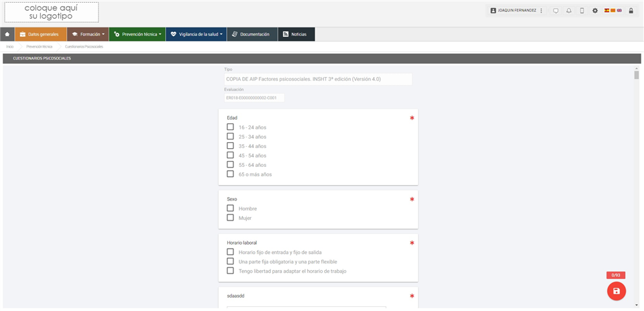Click the logo placeholder coloque aquí su logotipo
The height and width of the screenshot is (311, 644).
point(52,12)
